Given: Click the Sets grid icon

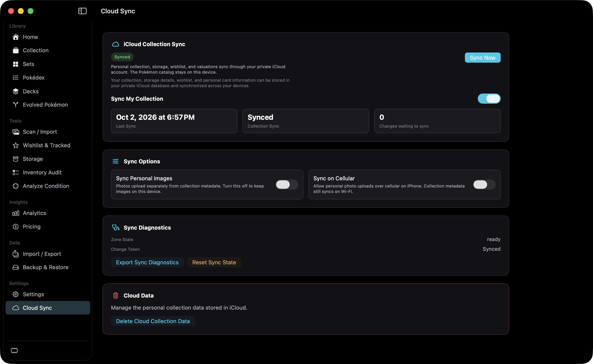Looking at the screenshot, I should click(16, 64).
